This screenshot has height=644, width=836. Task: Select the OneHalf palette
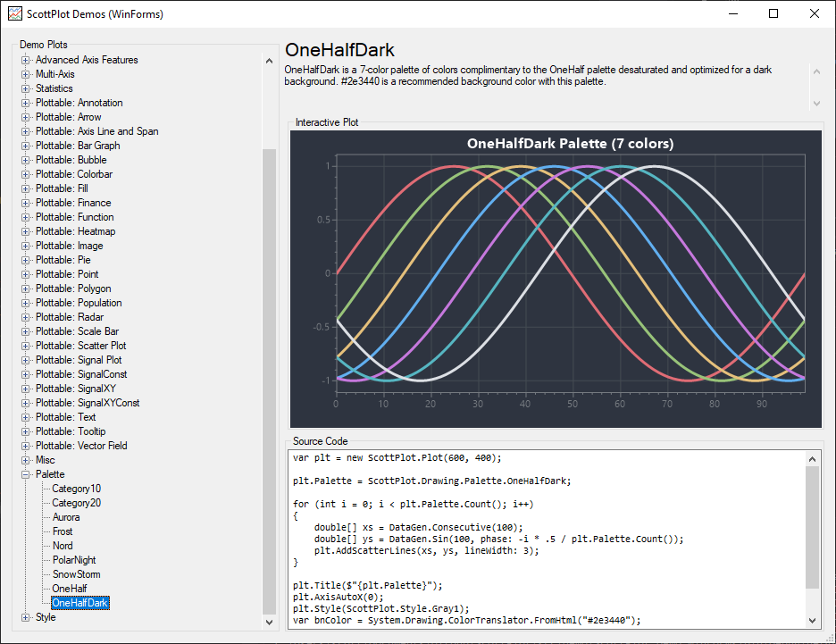70,589
